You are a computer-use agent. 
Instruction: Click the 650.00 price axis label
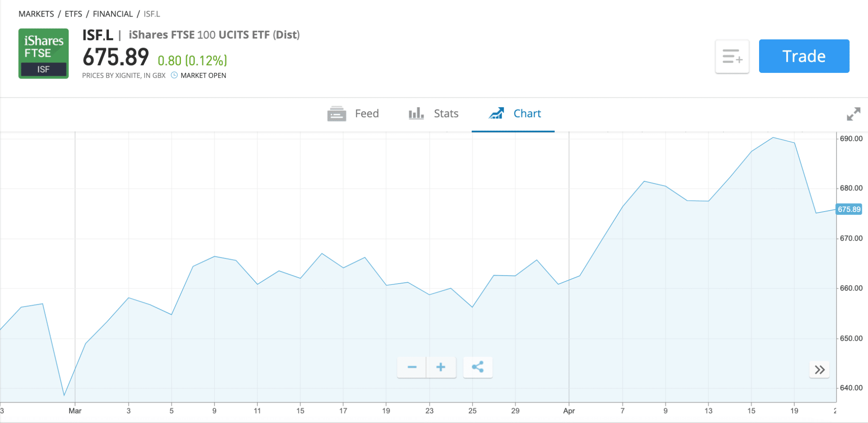(x=851, y=338)
